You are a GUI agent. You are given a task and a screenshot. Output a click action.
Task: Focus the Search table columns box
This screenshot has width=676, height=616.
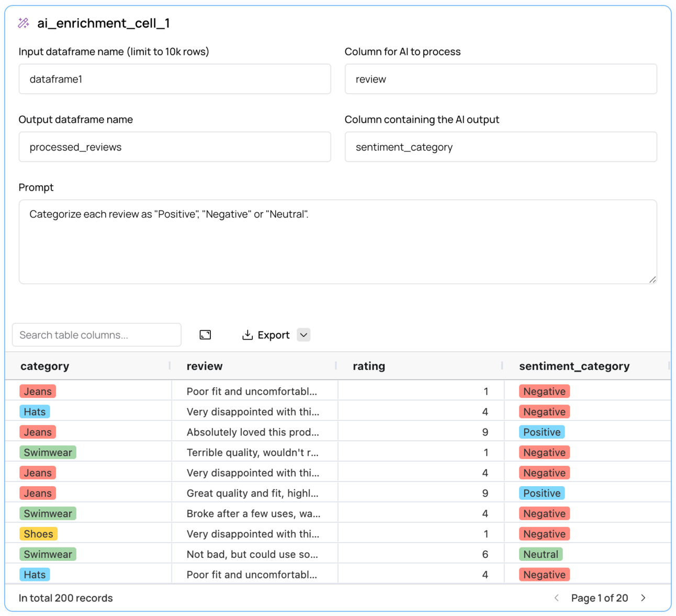tap(97, 335)
